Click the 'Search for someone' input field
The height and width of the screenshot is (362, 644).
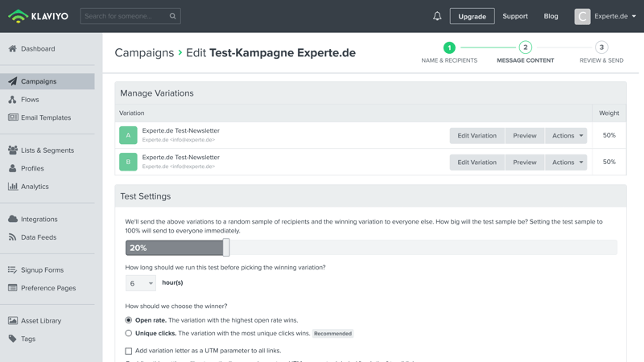coord(123,16)
